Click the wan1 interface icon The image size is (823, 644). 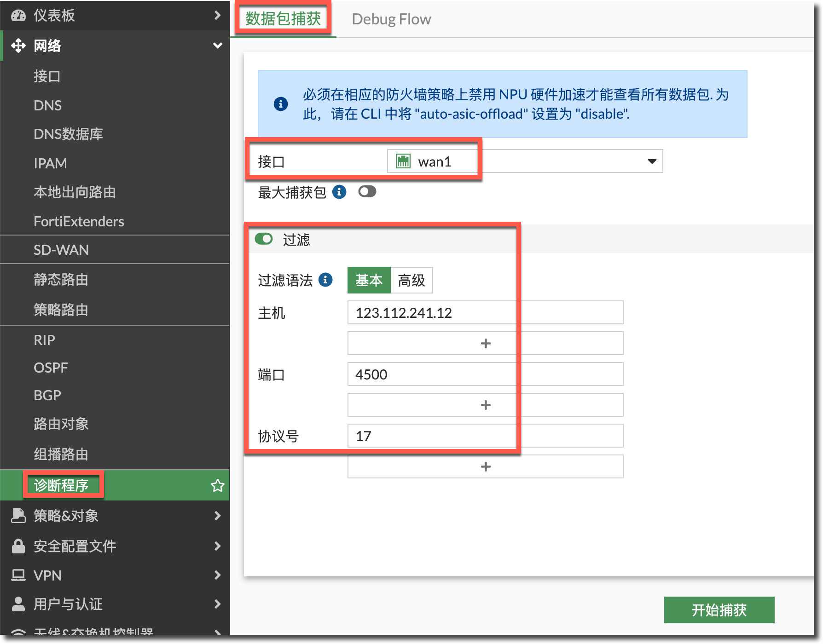403,161
